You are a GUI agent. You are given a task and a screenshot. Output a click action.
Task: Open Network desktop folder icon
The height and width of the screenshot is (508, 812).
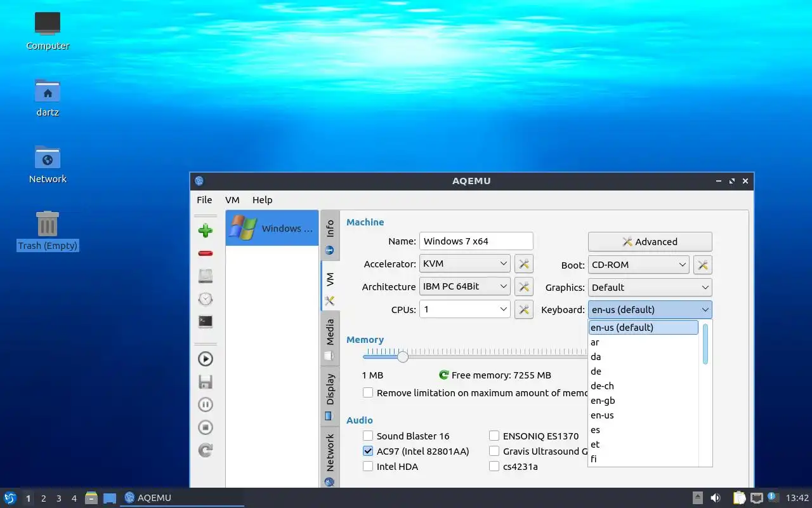point(48,164)
